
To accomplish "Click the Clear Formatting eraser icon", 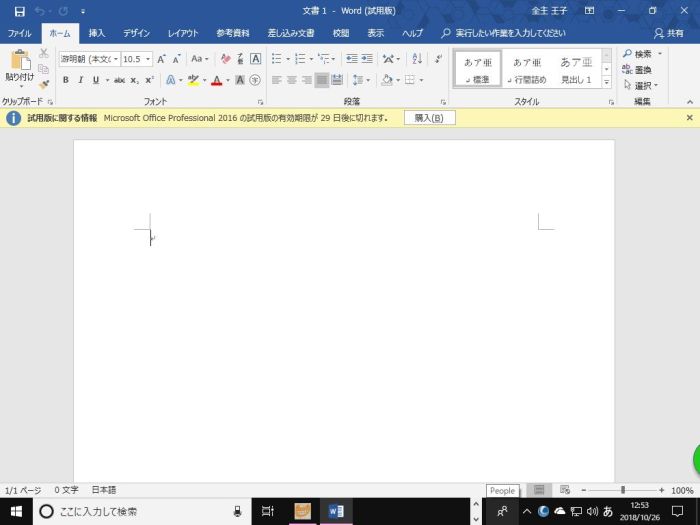I will coord(225,59).
